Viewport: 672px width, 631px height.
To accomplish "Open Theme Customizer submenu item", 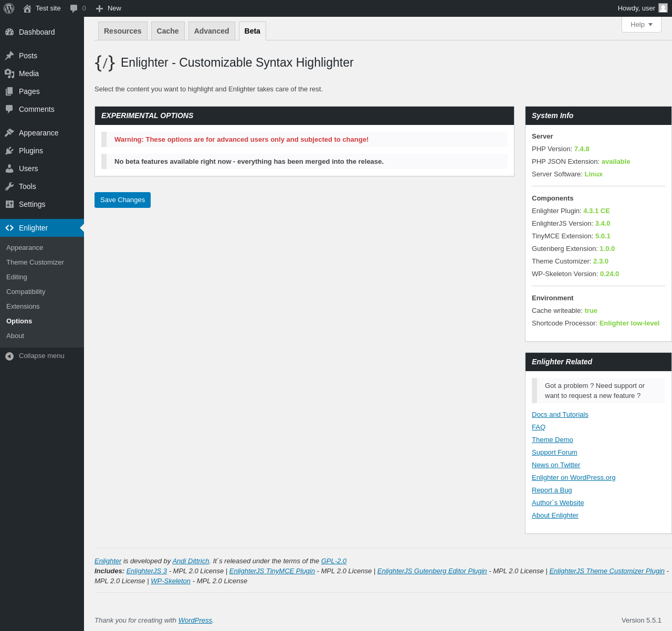I will 35,262.
